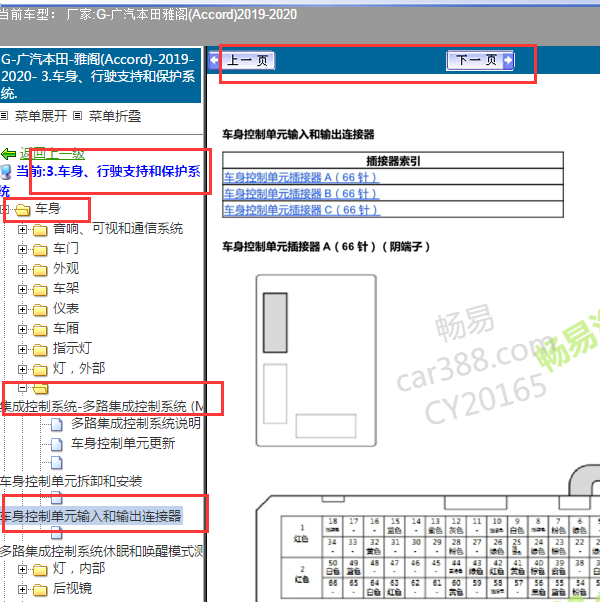
Task: Expand the 车架 folder node
Action: click(x=22, y=289)
